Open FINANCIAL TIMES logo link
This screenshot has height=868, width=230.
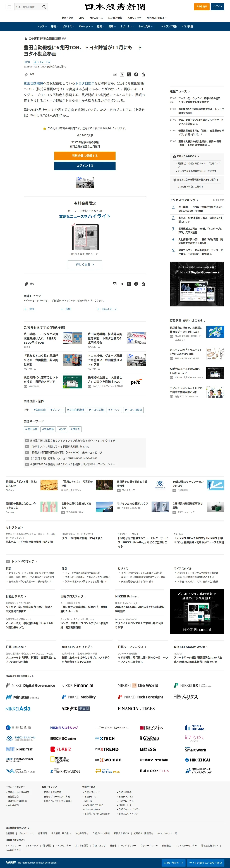point(136,708)
